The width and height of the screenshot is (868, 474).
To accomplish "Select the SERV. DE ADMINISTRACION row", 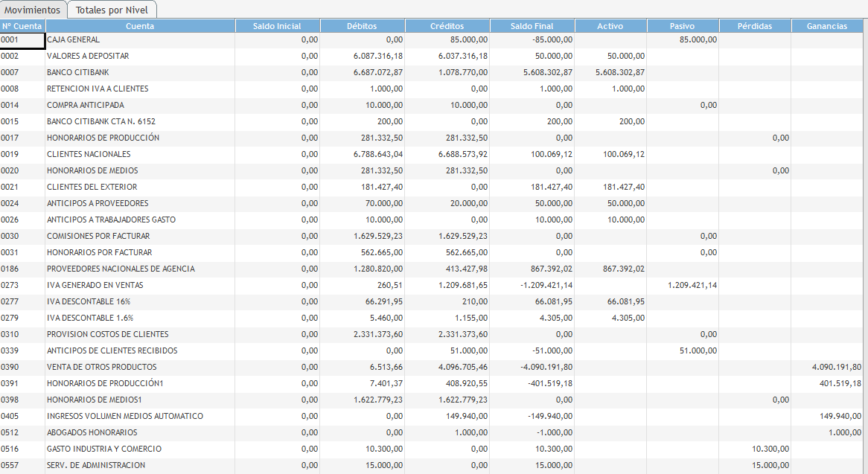I will (x=96, y=465).
